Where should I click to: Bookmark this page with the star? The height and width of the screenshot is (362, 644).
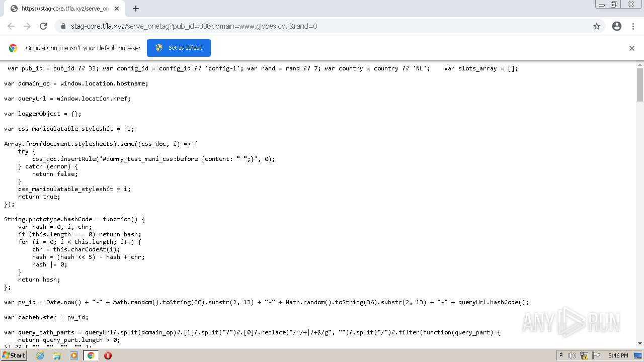(597, 26)
